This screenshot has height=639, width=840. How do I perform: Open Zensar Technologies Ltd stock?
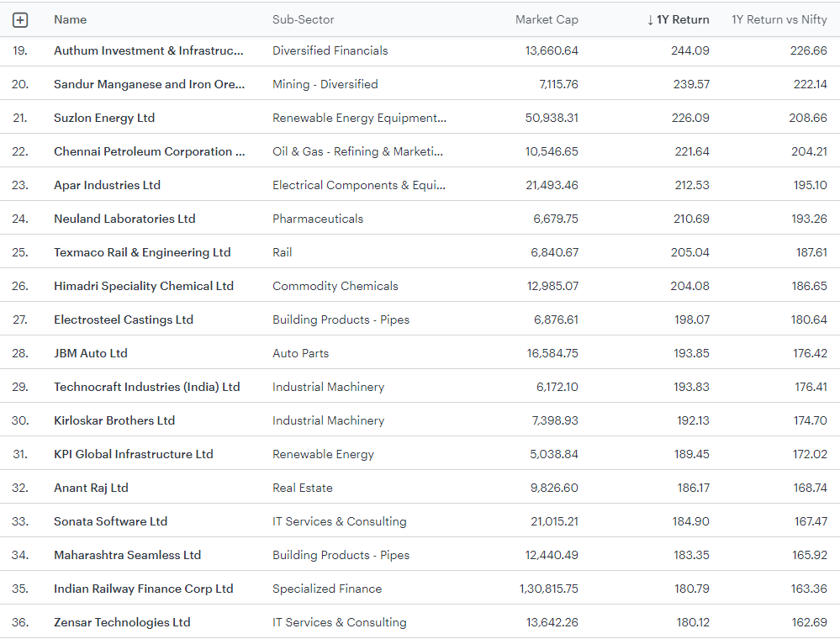pos(122,623)
